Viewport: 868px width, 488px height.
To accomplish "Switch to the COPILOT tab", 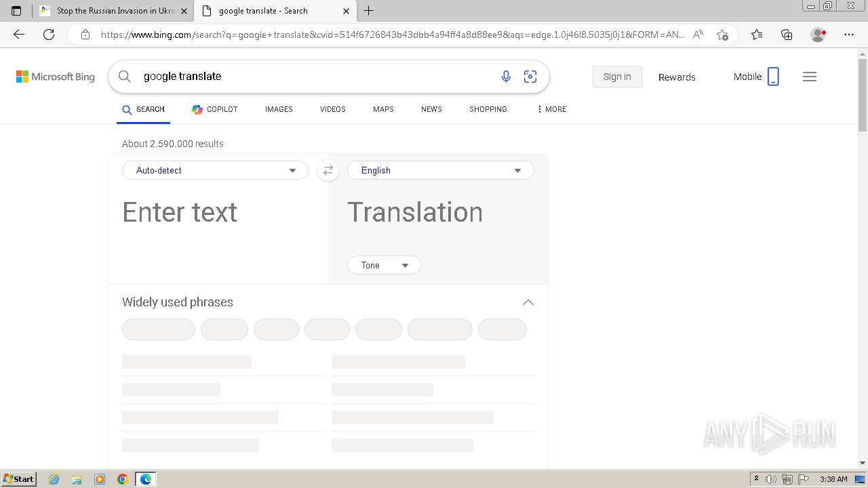I will tap(215, 109).
